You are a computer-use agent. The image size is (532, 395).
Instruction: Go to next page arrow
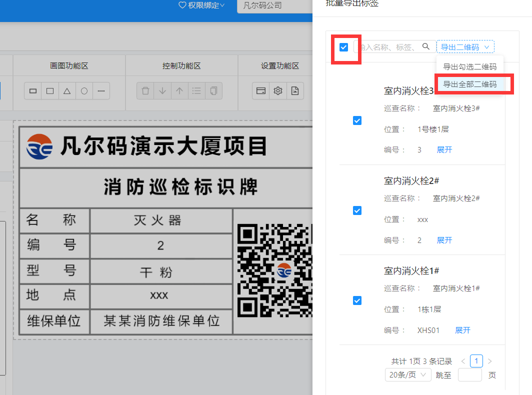pos(489,361)
